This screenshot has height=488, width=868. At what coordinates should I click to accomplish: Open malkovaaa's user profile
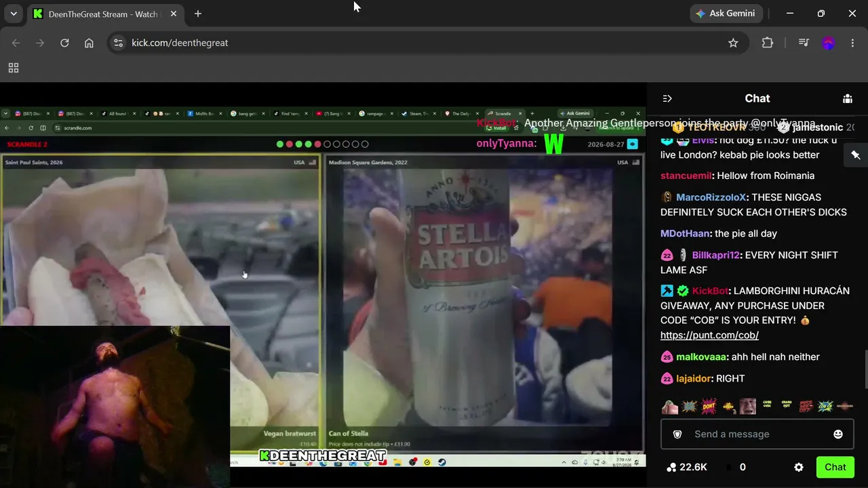tap(702, 357)
